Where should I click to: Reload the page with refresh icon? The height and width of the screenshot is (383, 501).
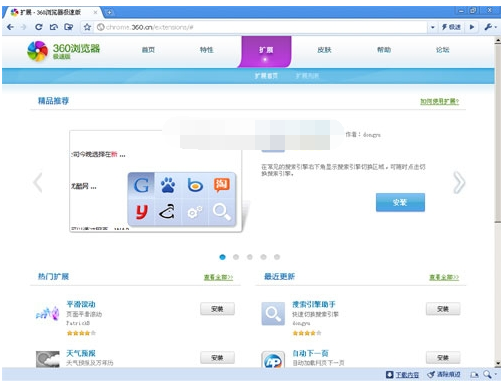click(x=39, y=27)
